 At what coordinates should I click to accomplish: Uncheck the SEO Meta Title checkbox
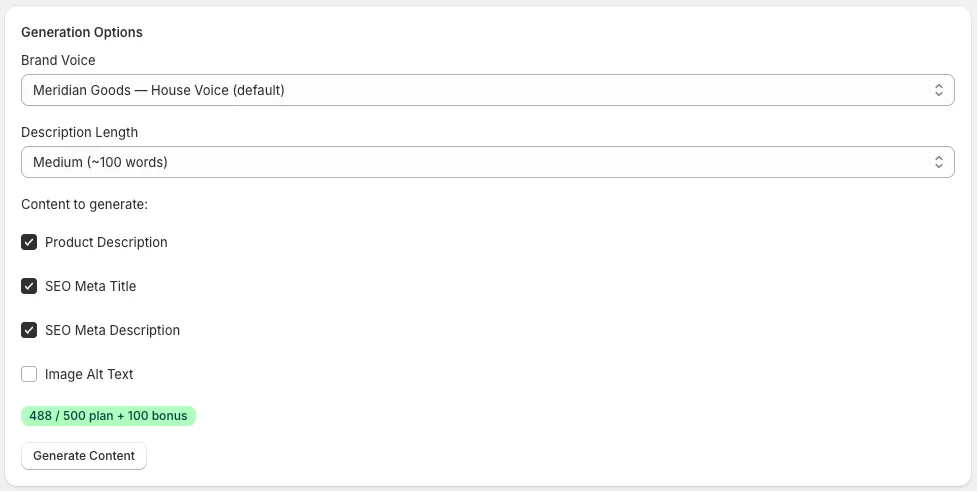click(29, 286)
